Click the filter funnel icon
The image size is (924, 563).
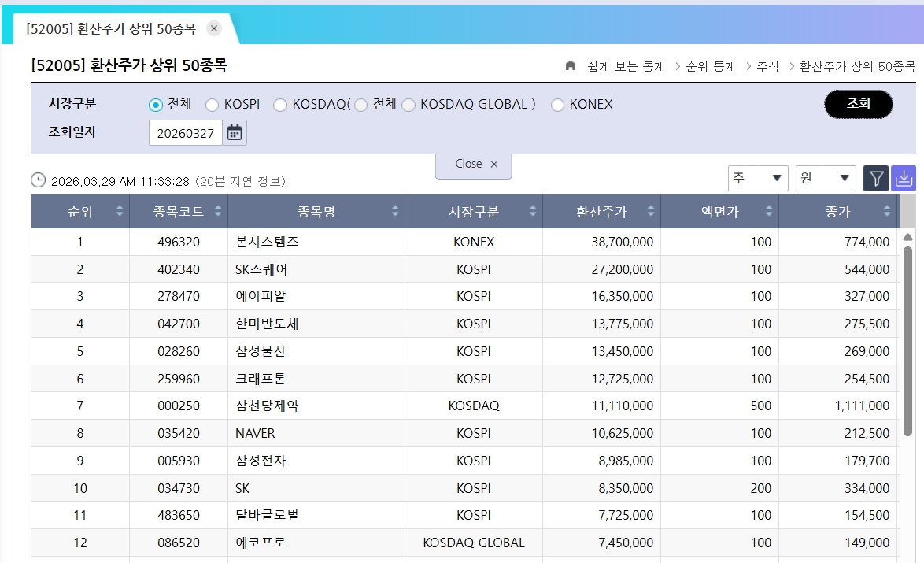[x=876, y=179]
